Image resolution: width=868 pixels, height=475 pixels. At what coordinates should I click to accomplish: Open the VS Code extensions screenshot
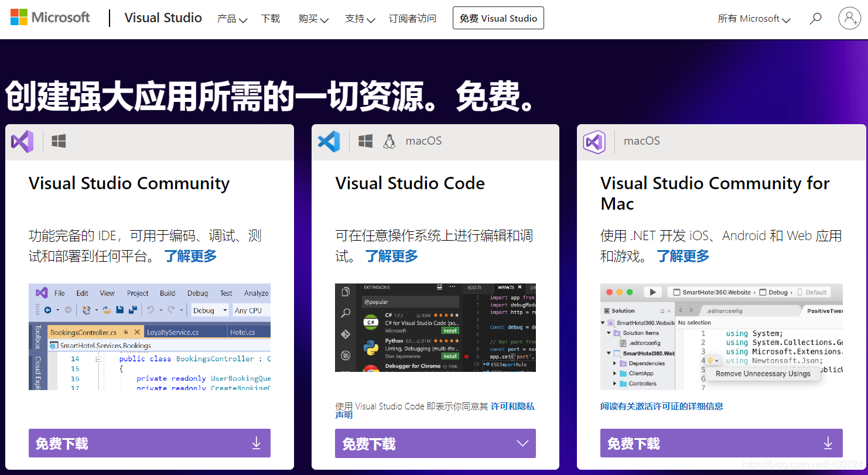[x=435, y=327]
